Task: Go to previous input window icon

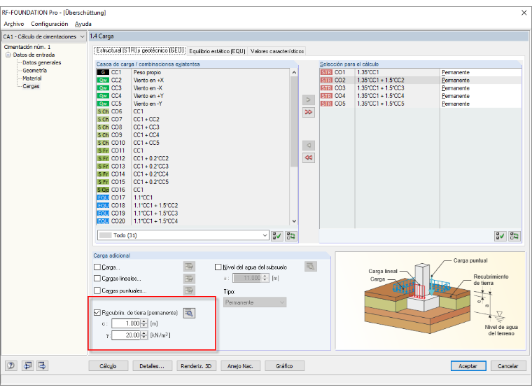Action: pos(27,365)
